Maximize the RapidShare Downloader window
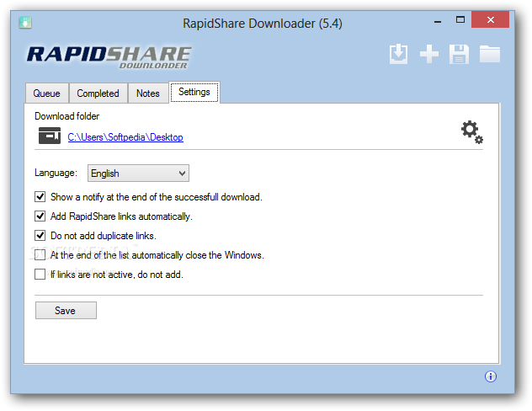532x411 pixels. pyautogui.click(x=460, y=19)
